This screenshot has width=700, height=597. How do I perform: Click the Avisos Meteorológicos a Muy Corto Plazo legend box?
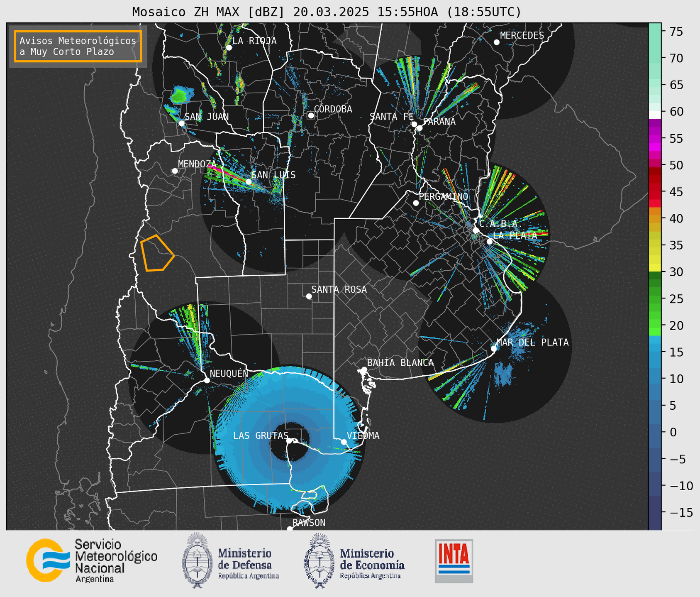point(78,46)
